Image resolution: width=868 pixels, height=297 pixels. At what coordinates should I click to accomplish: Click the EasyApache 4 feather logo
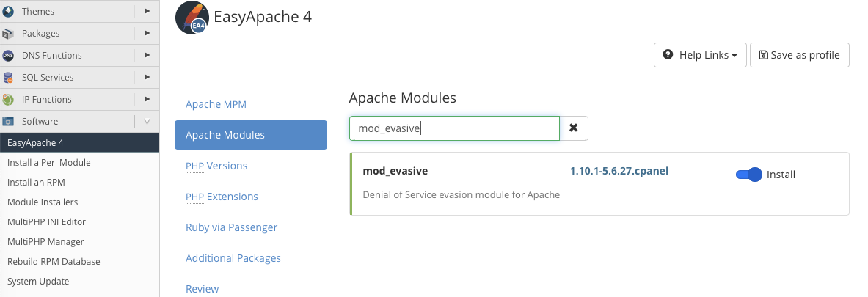192,18
